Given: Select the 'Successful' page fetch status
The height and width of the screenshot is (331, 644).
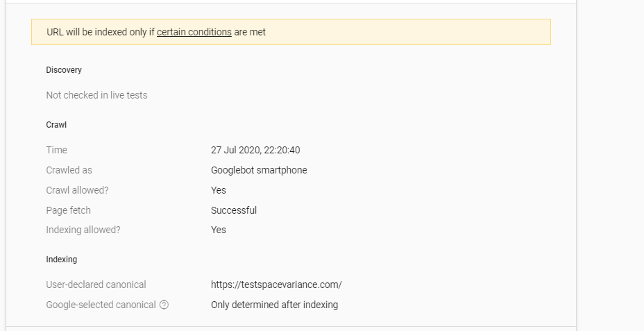Looking at the screenshot, I should (x=234, y=210).
